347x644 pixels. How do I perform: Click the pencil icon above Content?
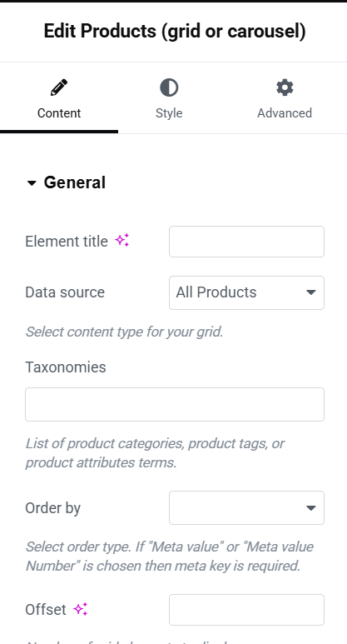(59, 87)
